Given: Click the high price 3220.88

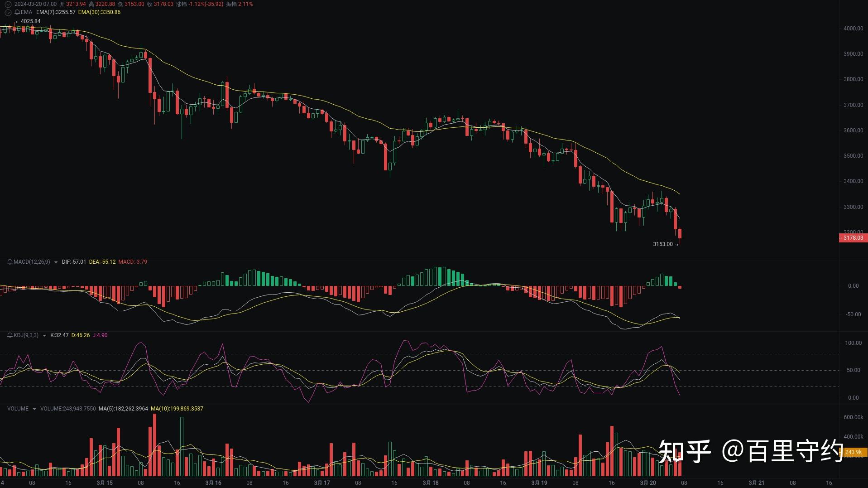Looking at the screenshot, I should point(105,4).
